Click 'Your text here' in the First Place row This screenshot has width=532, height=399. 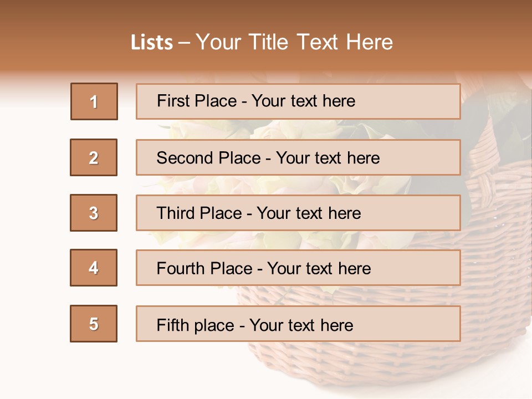pyautogui.click(x=303, y=101)
